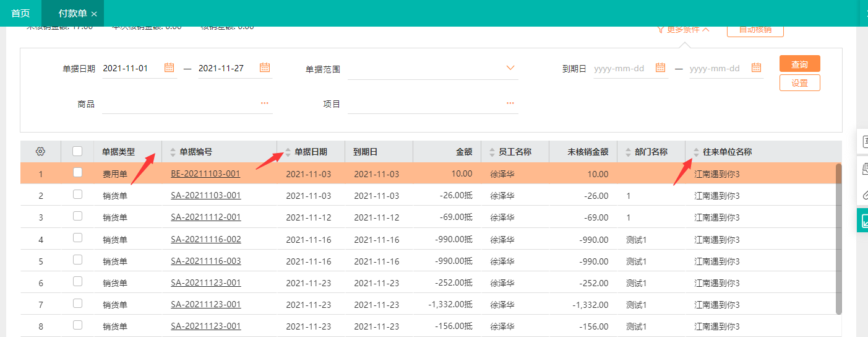Collapse the 更多条件 filter panel
Screen dimensions: 868x337
683,29
